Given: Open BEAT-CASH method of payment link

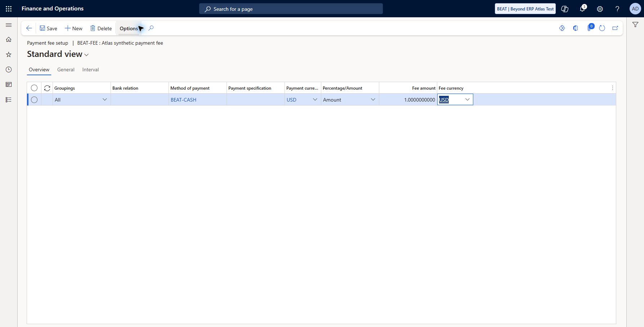Looking at the screenshot, I should [183, 100].
